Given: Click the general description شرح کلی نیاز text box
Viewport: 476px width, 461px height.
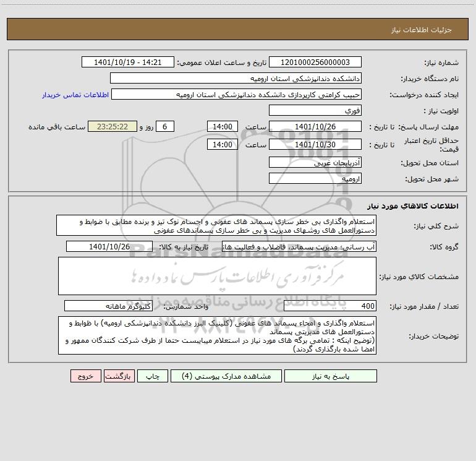Looking at the screenshot, I should tap(216, 225).
